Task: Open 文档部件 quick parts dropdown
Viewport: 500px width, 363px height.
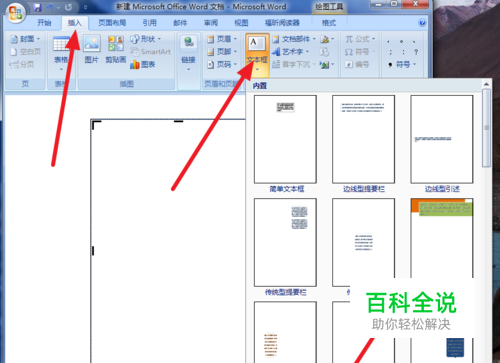Action: coord(294,39)
